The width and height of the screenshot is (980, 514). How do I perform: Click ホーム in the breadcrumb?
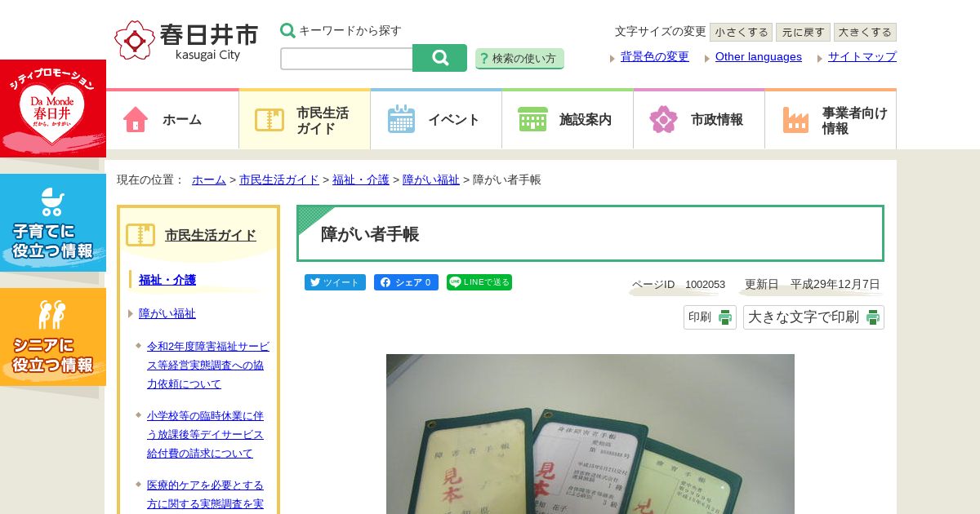click(209, 179)
